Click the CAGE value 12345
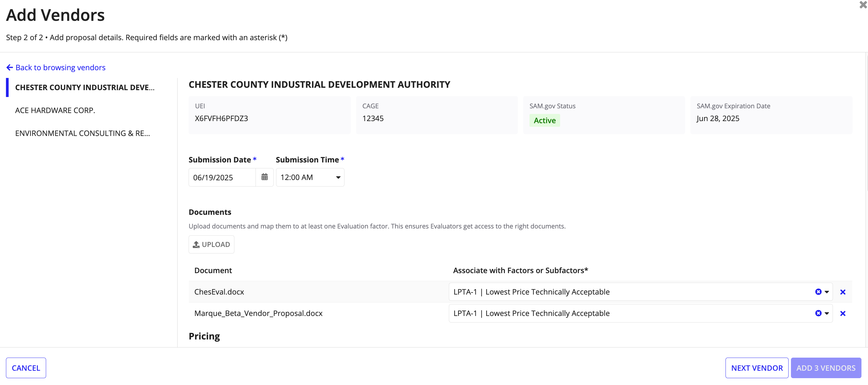Screen dimensions: 868x385 coord(373,118)
